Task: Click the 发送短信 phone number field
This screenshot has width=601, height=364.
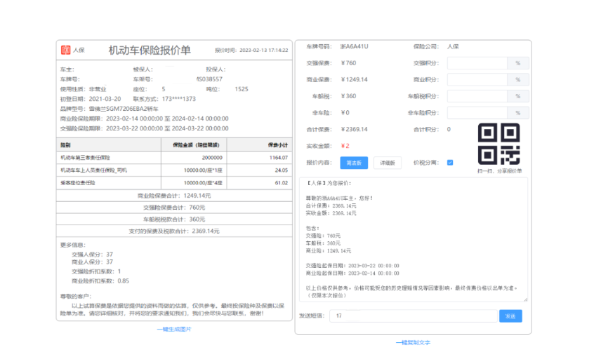Action: [x=413, y=316]
